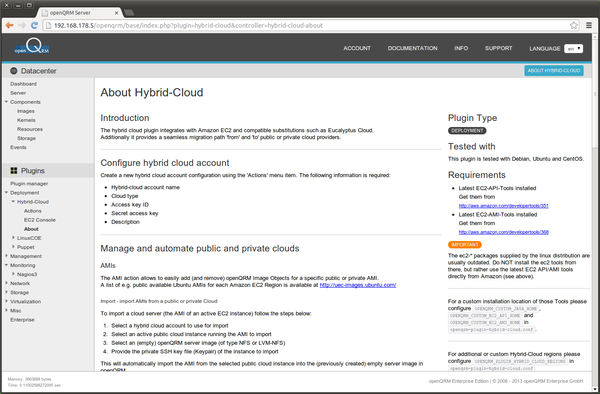Open EC2 Console item
Viewport: 600px width, 394px height.
coord(40,220)
